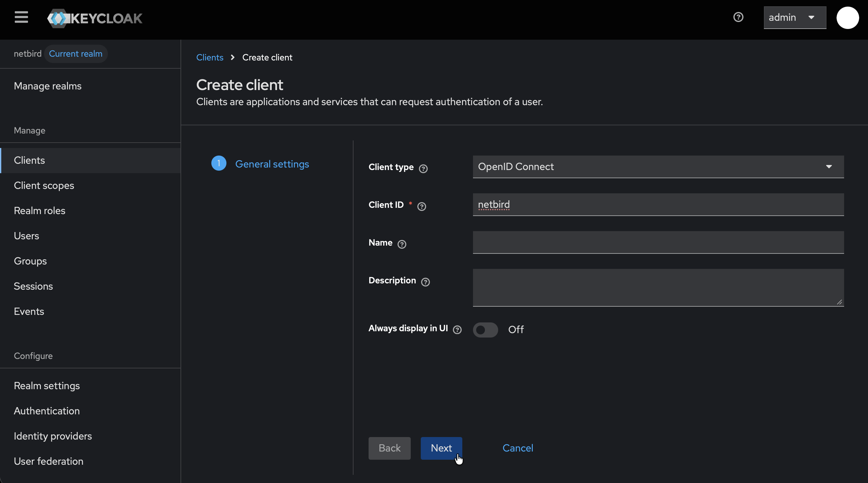This screenshot has height=483, width=868.
Task: View help for the Client ID field
Action: (421, 206)
